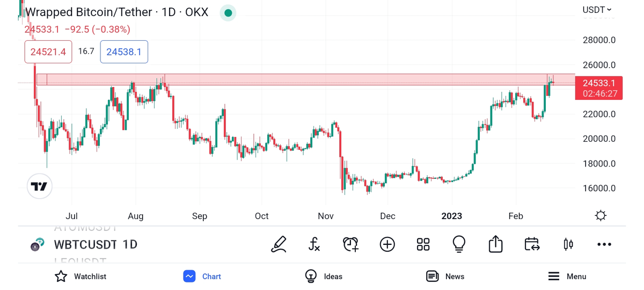The width and height of the screenshot is (644, 290).
Task: Open the three-dot more options menu
Action: [604, 244]
